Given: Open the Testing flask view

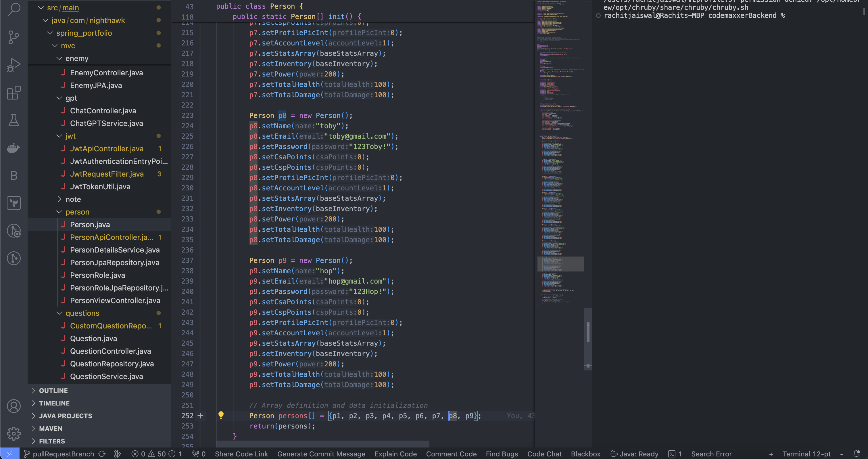Looking at the screenshot, I should click(14, 121).
